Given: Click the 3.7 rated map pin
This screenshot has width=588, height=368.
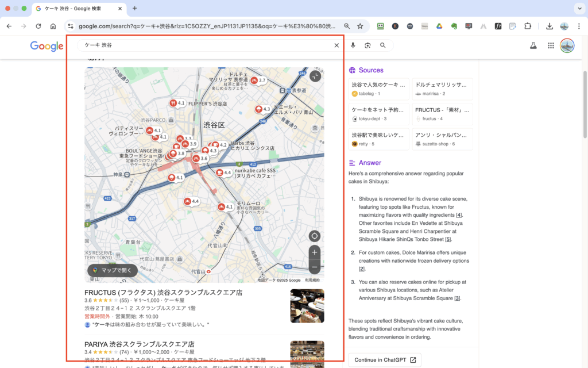Looking at the screenshot, I should point(258,80).
